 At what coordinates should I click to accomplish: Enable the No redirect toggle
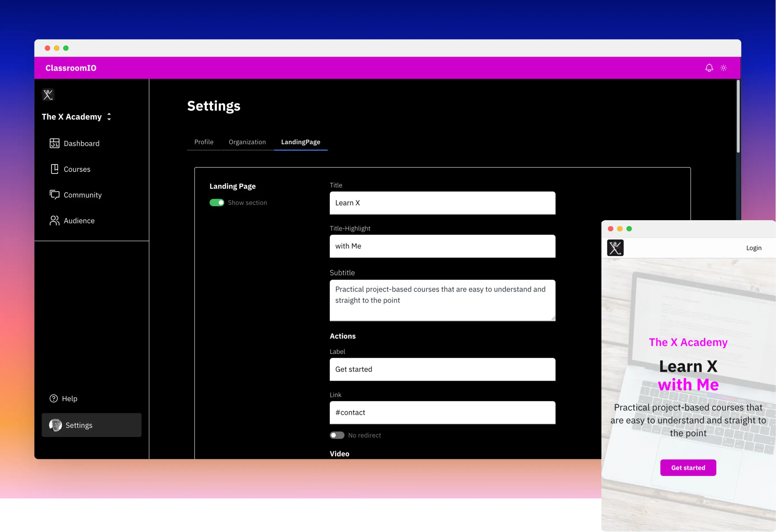pyautogui.click(x=337, y=435)
